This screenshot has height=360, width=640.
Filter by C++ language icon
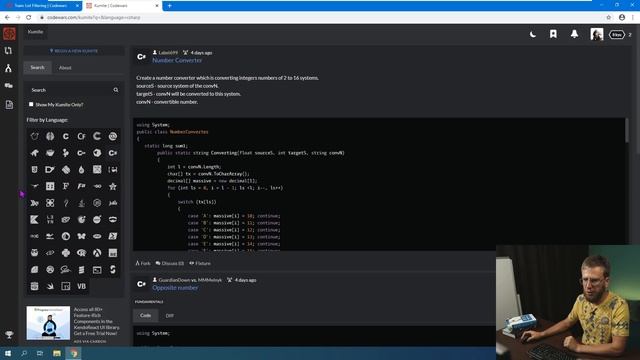pyautogui.click(x=81, y=153)
